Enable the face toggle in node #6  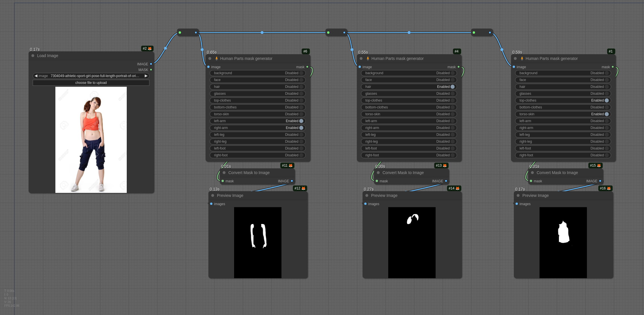(x=301, y=80)
